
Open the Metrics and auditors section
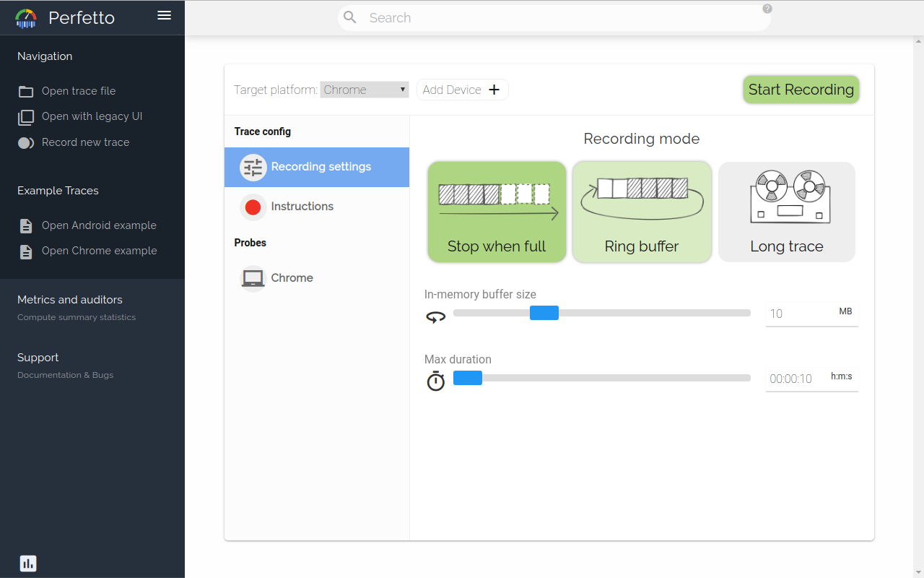(x=69, y=299)
